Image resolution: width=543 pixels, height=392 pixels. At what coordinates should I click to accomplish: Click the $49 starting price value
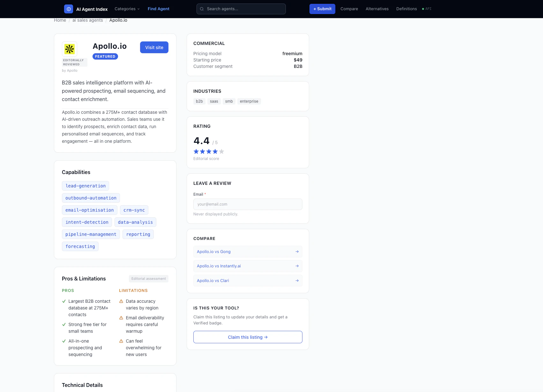[x=298, y=60]
